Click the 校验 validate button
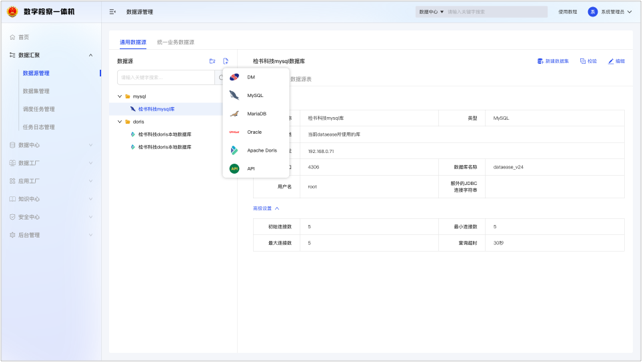The height and width of the screenshot is (362, 642). (x=588, y=61)
